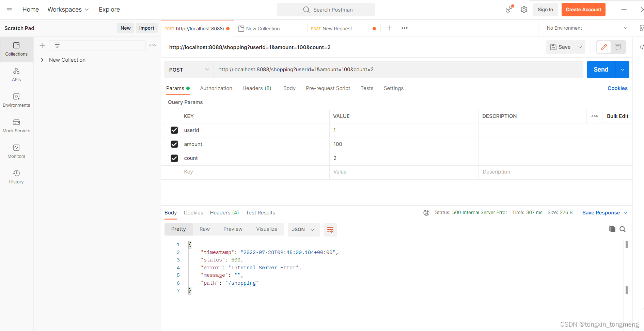644x331 pixels.
Task: Click the comment icon beside pencil
Action: (x=618, y=47)
